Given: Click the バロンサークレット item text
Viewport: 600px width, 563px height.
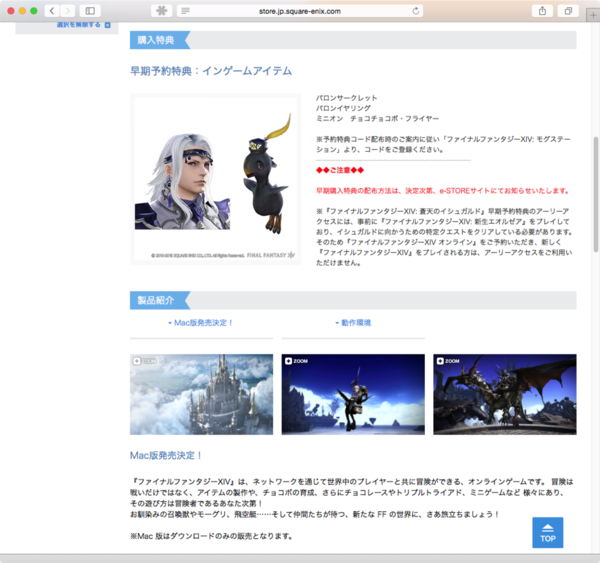Looking at the screenshot, I should point(346,98).
